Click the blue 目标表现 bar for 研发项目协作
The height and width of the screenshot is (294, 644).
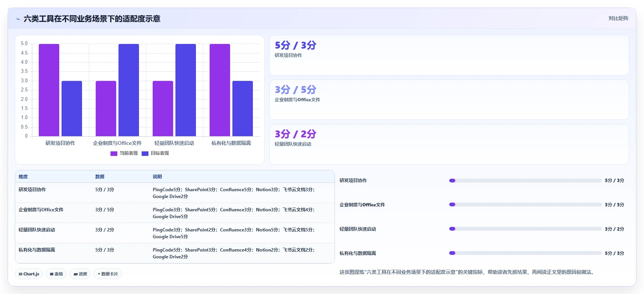(72, 108)
